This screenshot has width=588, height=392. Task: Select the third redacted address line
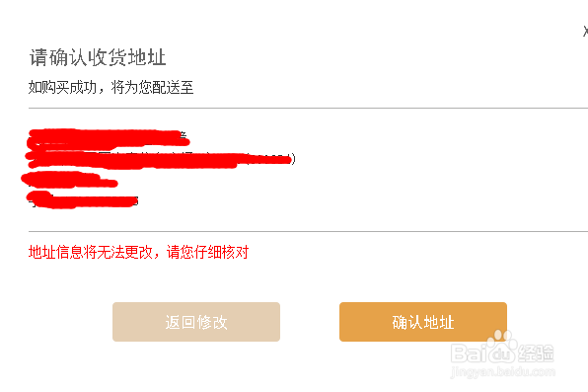click(x=70, y=180)
